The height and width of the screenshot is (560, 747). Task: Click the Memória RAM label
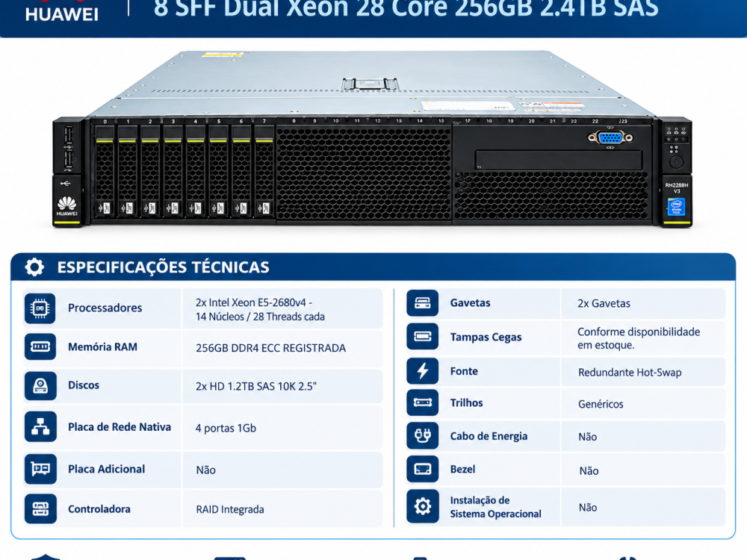(x=102, y=347)
